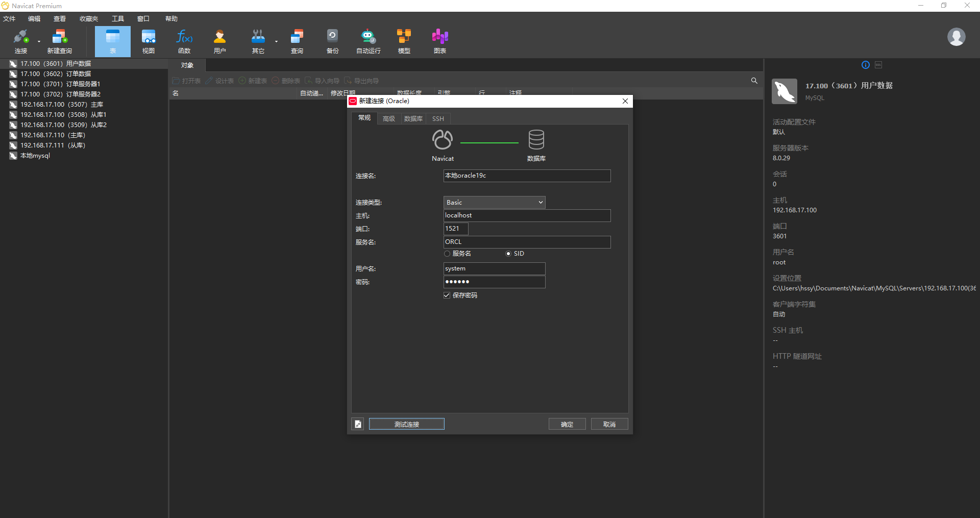Screen dimensions: 980x518
Task: Close the 新建连接 (Oracle) dialog
Action: [625, 101]
